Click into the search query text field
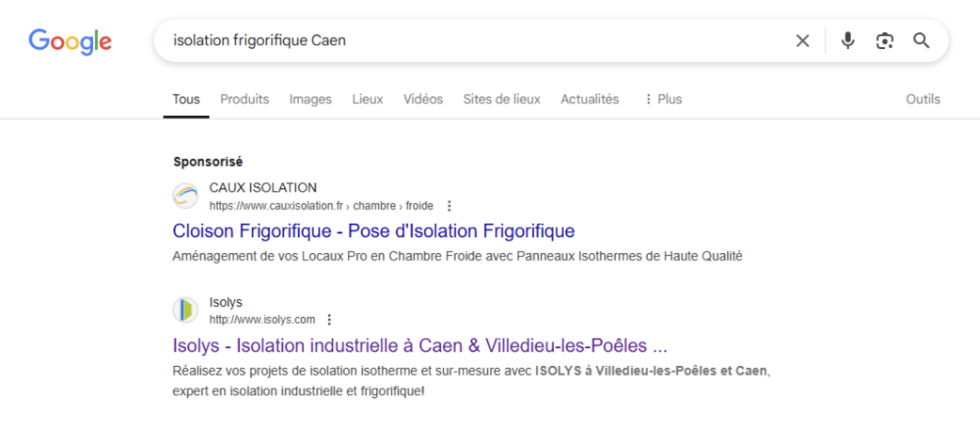980x429 pixels. click(478, 40)
